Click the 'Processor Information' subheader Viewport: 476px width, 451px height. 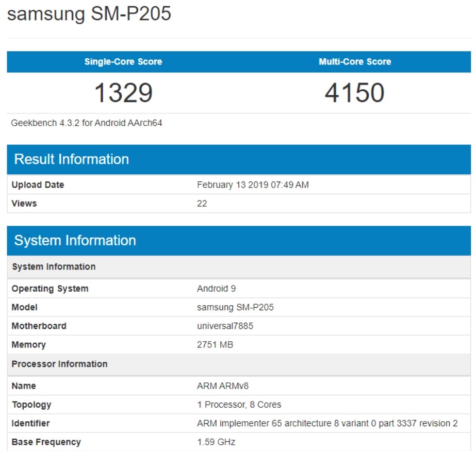(x=239, y=364)
